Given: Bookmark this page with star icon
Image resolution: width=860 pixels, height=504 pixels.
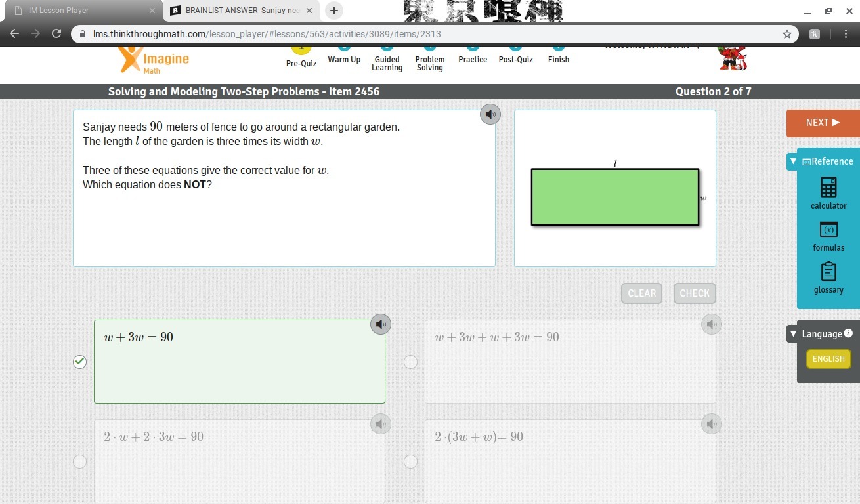Looking at the screenshot, I should 786,34.
